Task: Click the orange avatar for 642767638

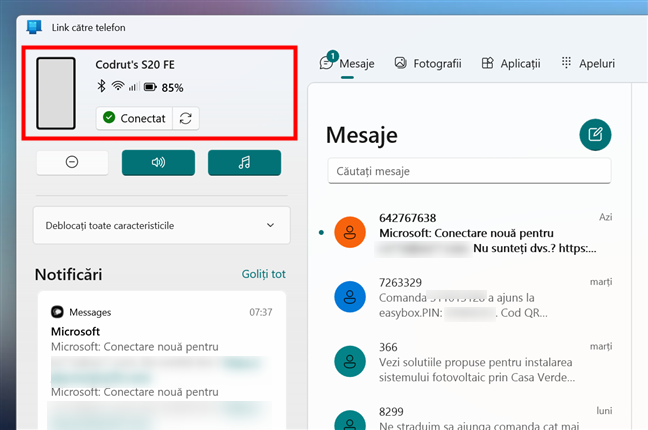Action: [x=350, y=232]
